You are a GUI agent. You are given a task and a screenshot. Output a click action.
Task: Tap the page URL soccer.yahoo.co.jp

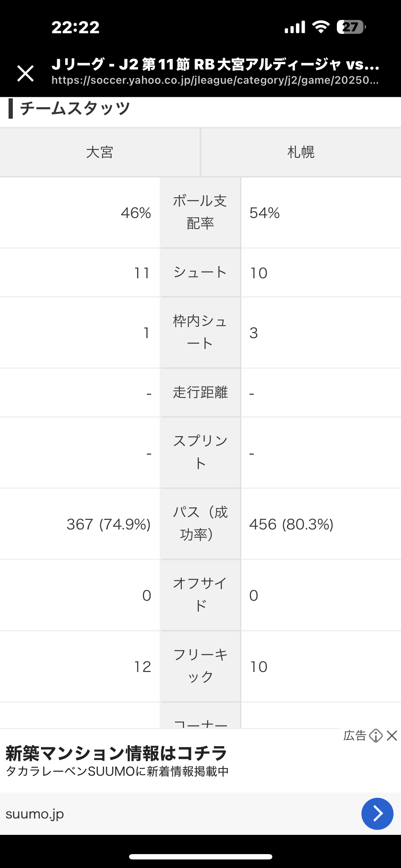(215, 80)
